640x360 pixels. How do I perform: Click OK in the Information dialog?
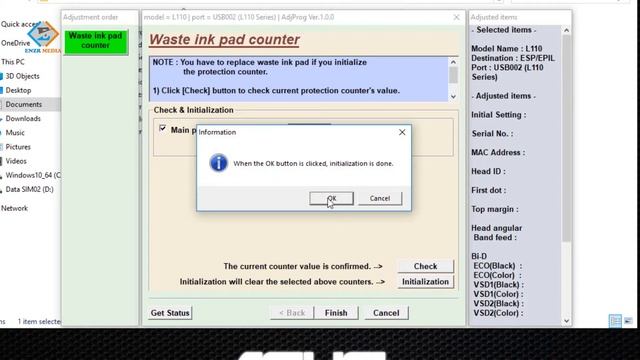pos(331,198)
